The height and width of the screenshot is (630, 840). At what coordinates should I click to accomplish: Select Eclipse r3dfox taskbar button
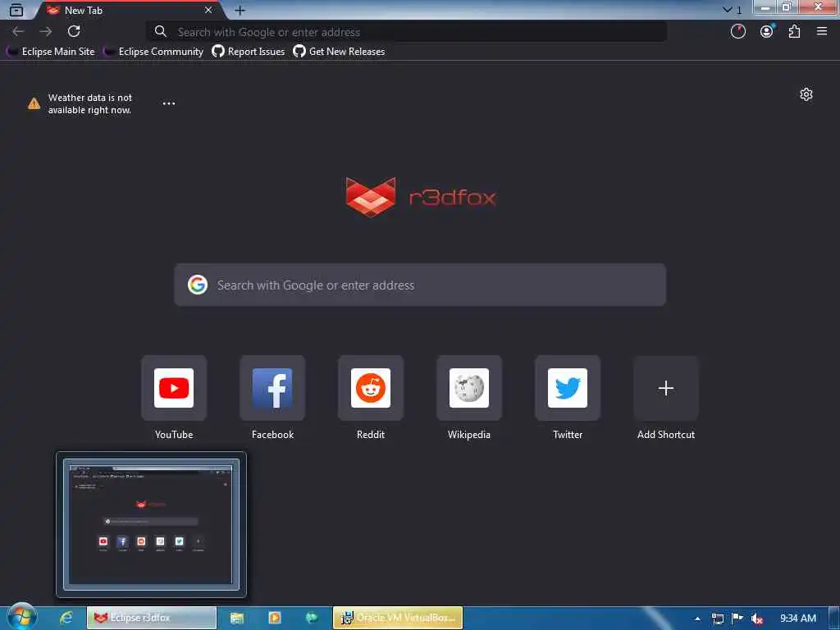pos(152,618)
